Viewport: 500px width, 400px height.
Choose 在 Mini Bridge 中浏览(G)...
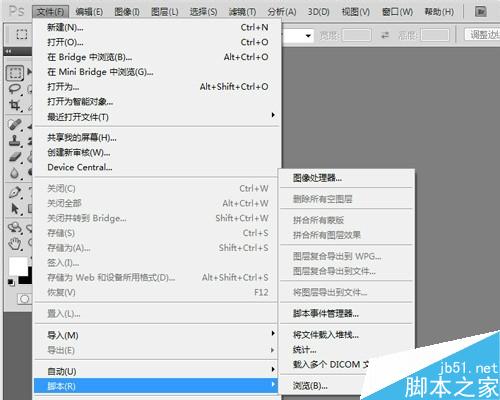[157, 72]
